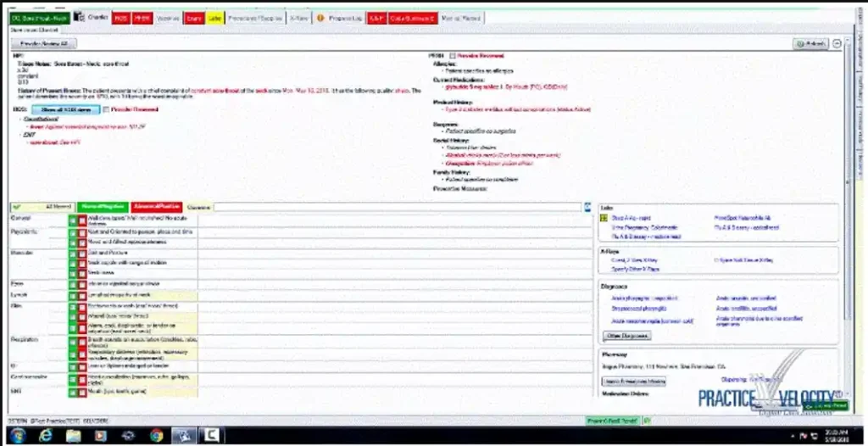868x446 pixels.
Task: Switch to the red ROS tab
Action: point(120,19)
